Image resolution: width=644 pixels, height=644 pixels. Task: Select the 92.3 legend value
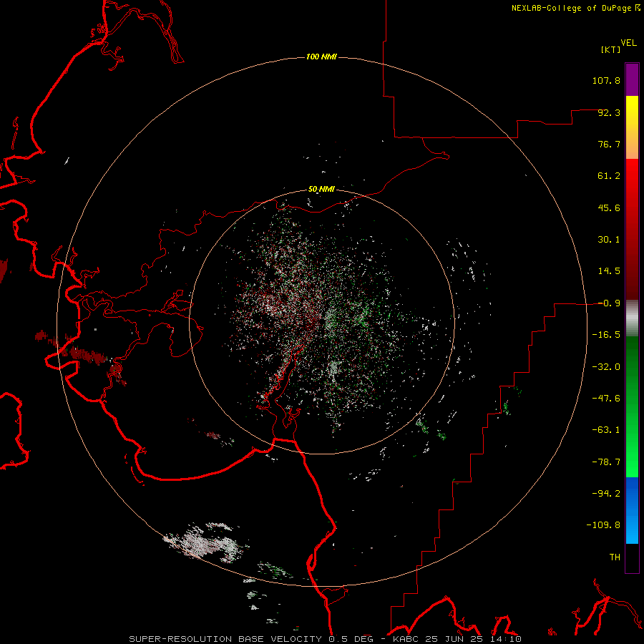[609, 112]
